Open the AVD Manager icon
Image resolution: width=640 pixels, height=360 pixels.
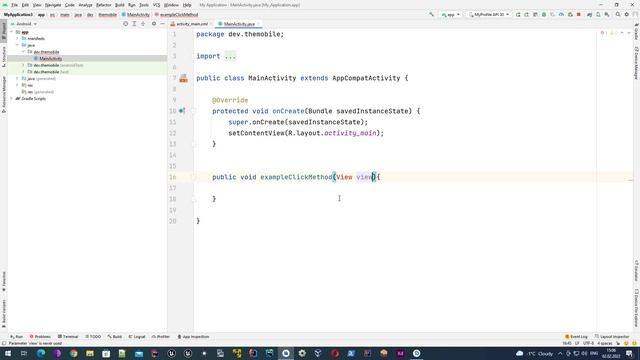pyautogui.click(x=598, y=15)
